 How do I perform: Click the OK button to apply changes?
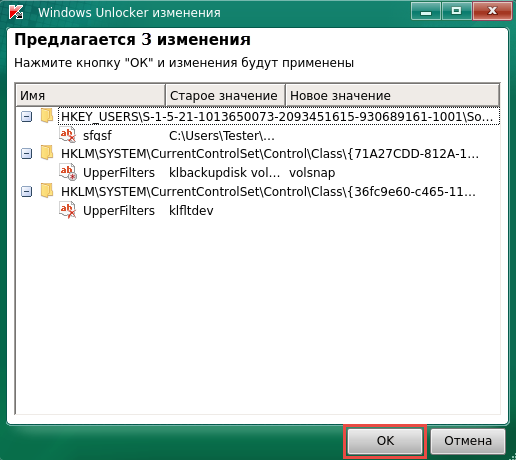[x=385, y=441]
